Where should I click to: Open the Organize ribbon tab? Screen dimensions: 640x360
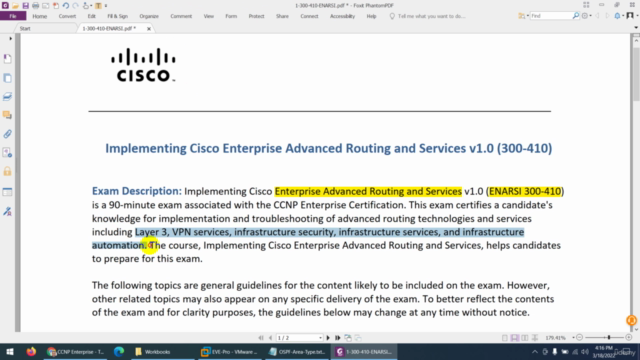[x=149, y=16]
